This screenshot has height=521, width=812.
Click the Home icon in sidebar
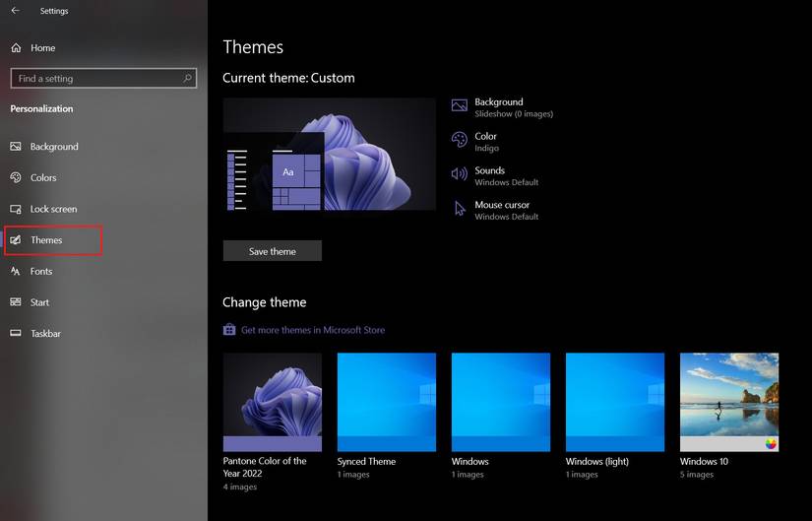point(16,47)
